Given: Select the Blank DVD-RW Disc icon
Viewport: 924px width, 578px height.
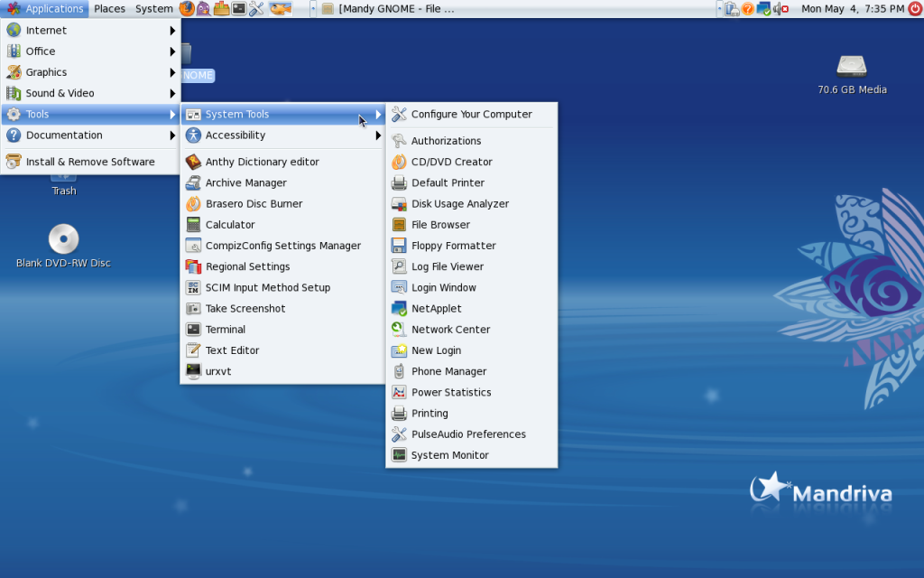Looking at the screenshot, I should (x=64, y=247).
